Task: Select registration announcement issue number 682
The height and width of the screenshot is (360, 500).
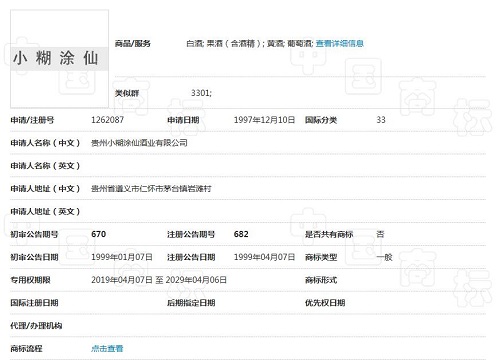Action: [x=241, y=234]
